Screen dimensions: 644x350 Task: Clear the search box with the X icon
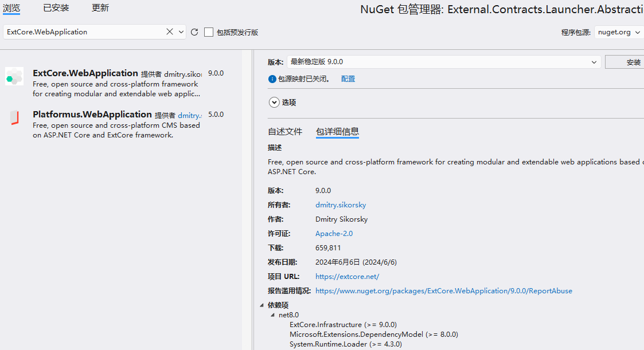[x=170, y=32]
